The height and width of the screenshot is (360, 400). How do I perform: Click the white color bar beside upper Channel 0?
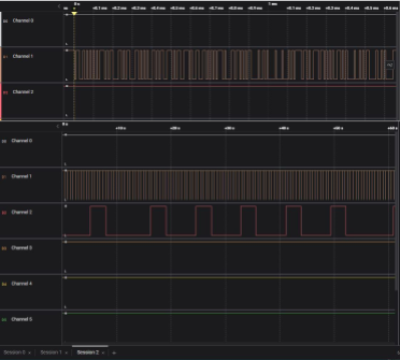1,29
